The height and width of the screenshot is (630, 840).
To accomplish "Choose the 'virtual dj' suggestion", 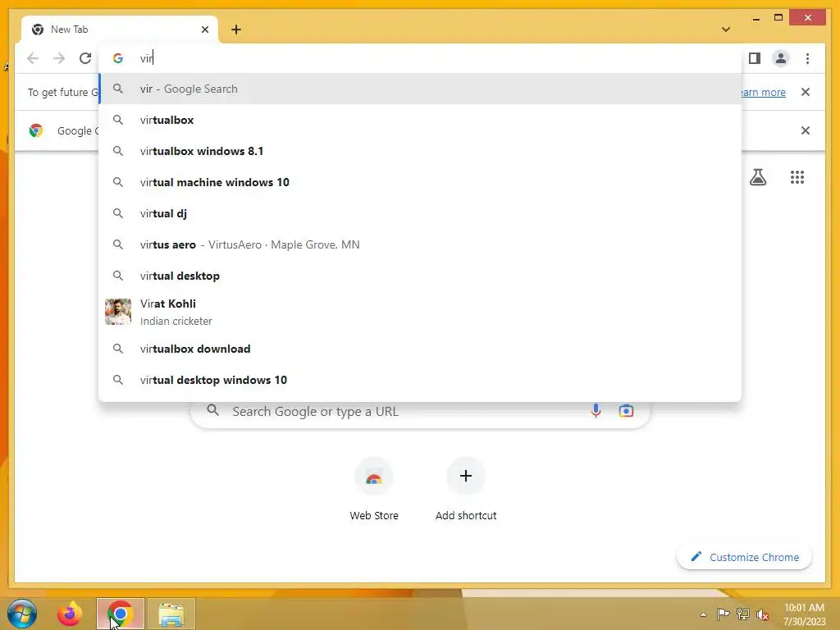I will pyautogui.click(x=420, y=213).
